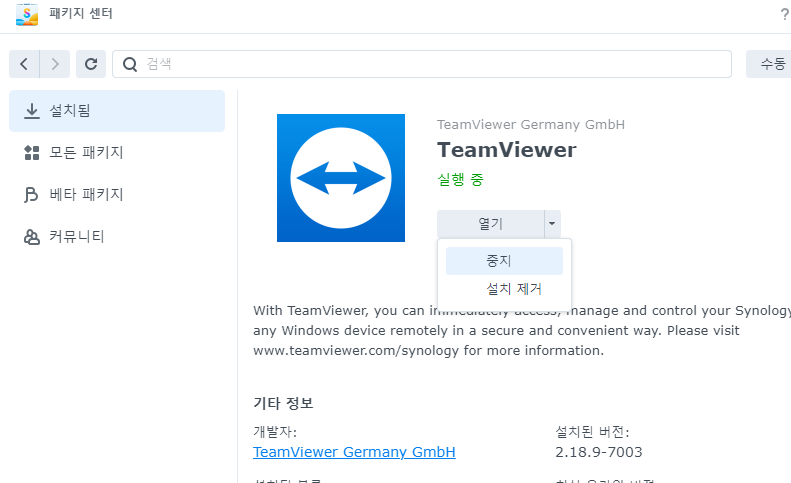This screenshot has height=483, width=791.
Task: Click the TeamViewer package title
Action: pos(506,150)
